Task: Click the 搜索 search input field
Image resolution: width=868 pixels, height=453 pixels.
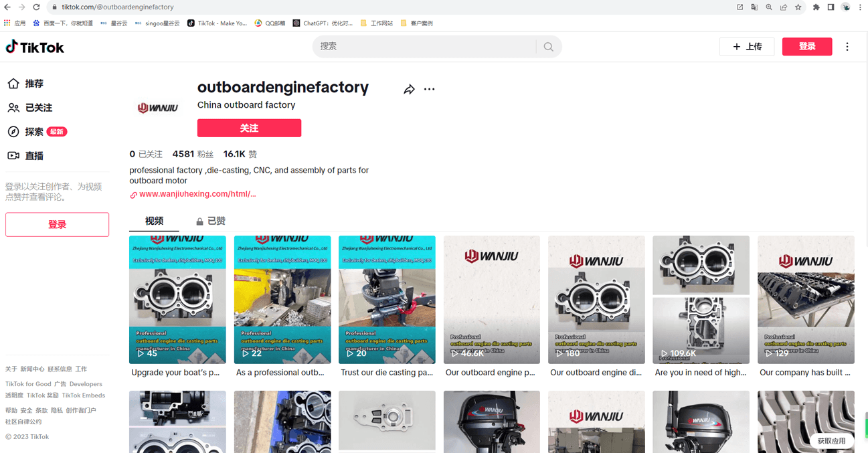Action: (424, 47)
